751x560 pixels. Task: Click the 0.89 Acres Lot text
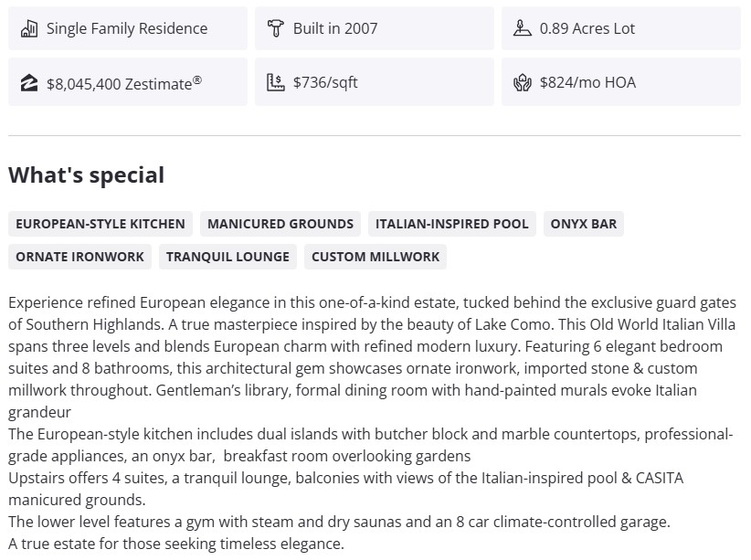(587, 28)
